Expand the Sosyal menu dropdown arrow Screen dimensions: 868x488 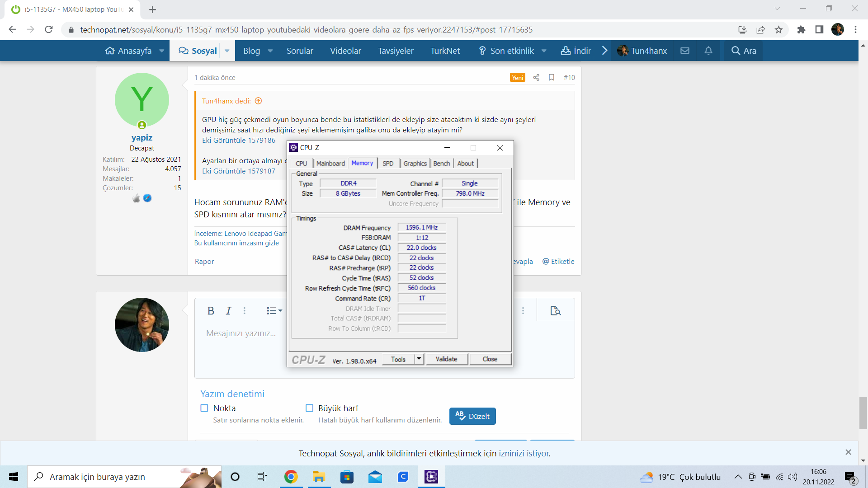pos(227,51)
